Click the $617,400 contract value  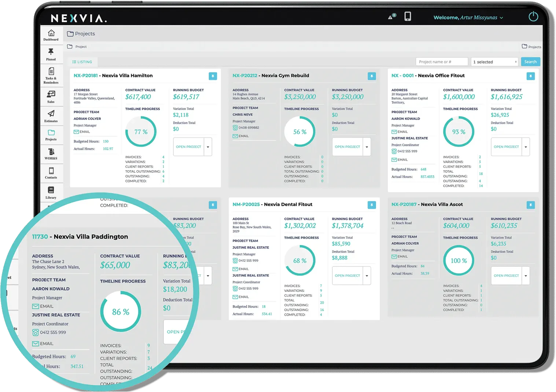138,97
